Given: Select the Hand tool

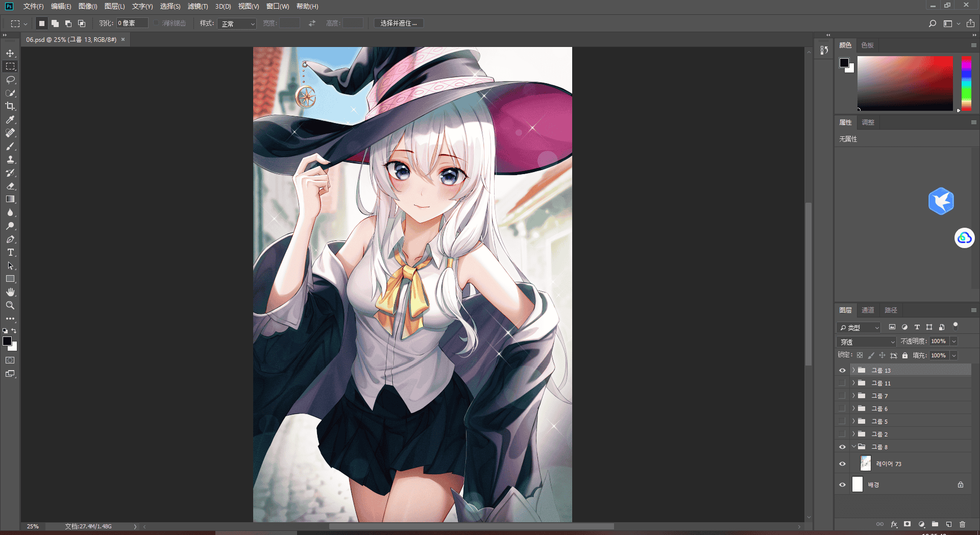Looking at the screenshot, I should pos(10,292).
